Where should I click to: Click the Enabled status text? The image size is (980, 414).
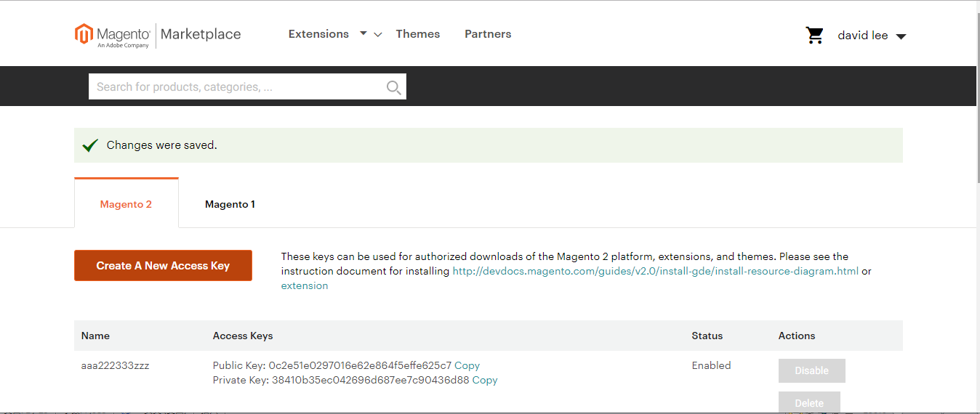point(711,365)
